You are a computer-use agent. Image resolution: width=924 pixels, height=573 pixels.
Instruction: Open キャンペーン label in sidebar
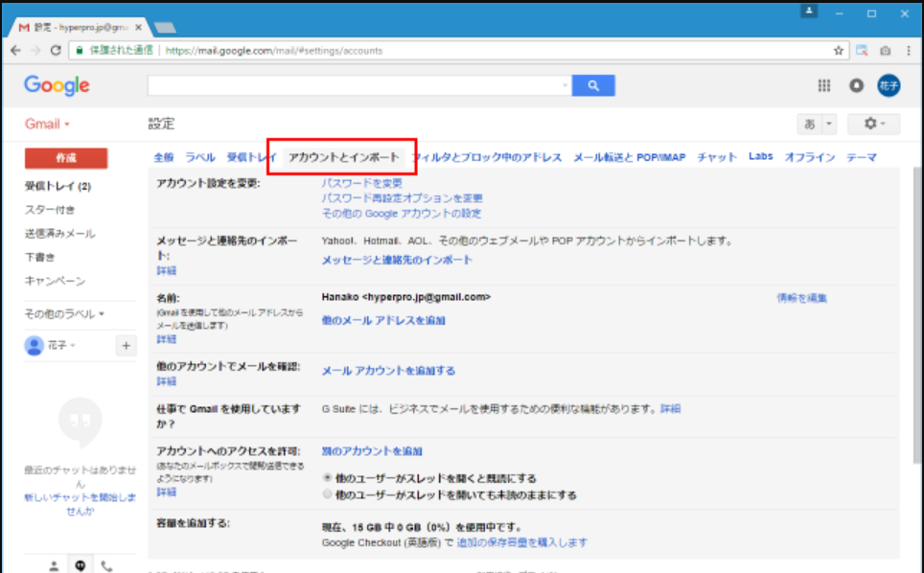(x=55, y=281)
